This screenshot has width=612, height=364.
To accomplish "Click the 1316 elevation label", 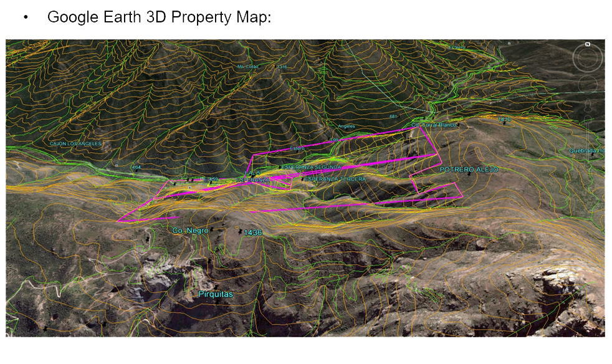I will 282,67.
